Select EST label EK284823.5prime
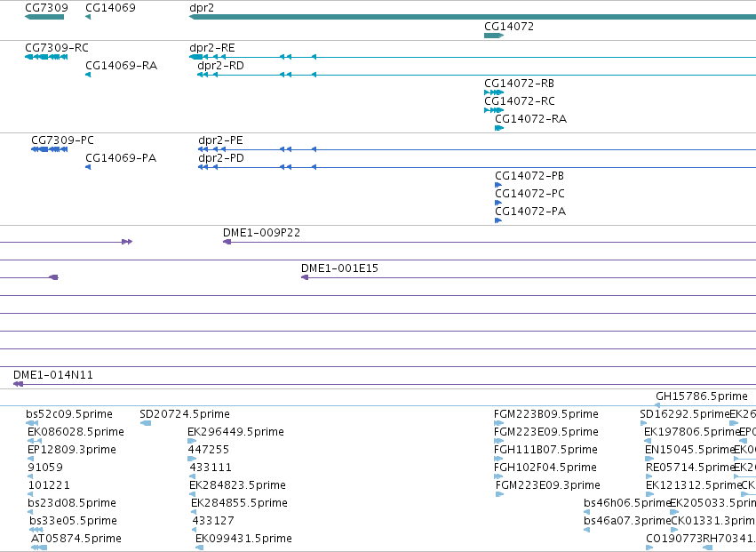 (x=237, y=486)
